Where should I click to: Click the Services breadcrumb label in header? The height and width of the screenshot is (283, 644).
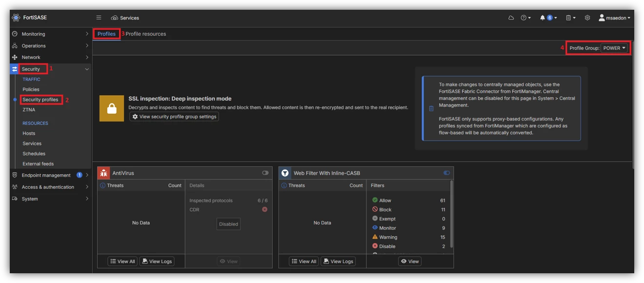click(x=130, y=18)
